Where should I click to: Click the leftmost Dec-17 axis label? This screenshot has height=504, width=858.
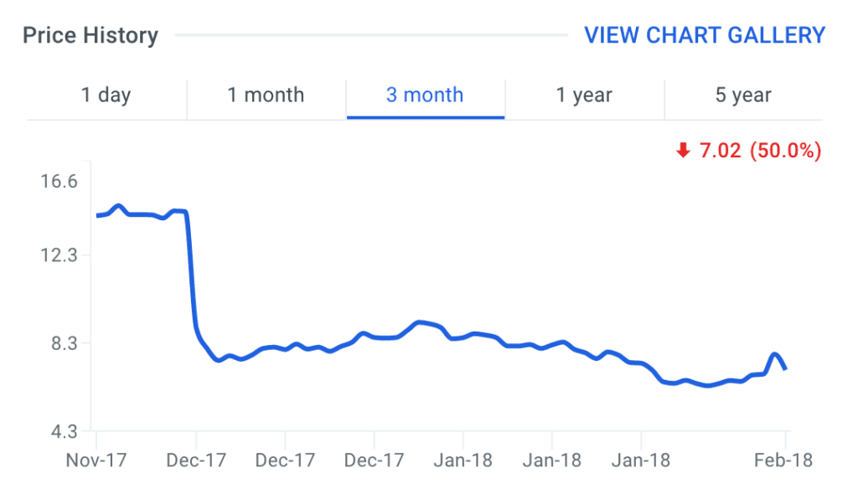pyautogui.click(x=196, y=460)
